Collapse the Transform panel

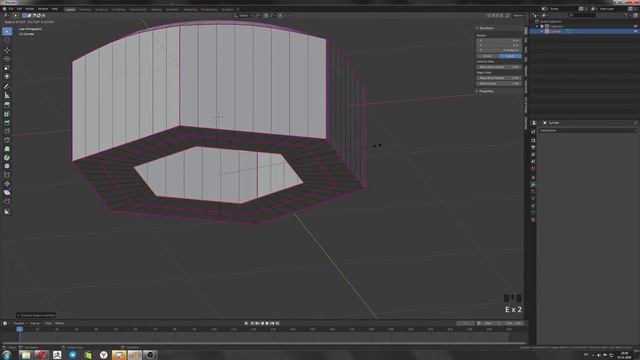[486, 28]
